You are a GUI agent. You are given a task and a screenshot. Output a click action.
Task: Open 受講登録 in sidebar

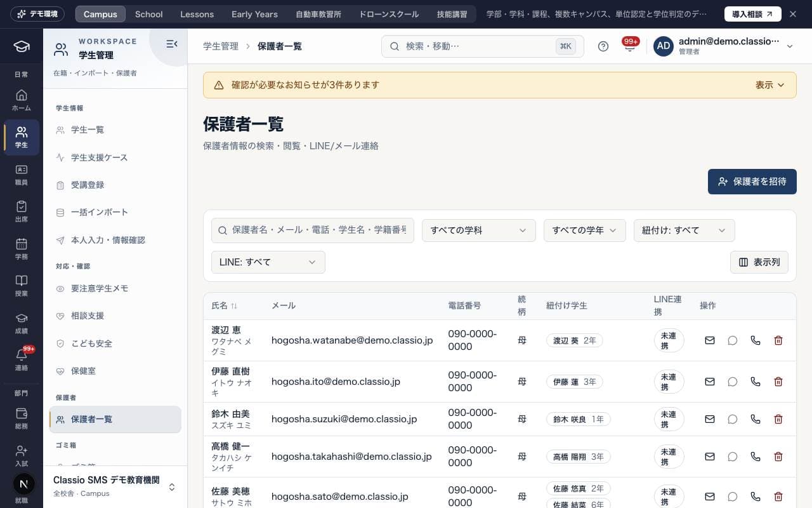115,185
